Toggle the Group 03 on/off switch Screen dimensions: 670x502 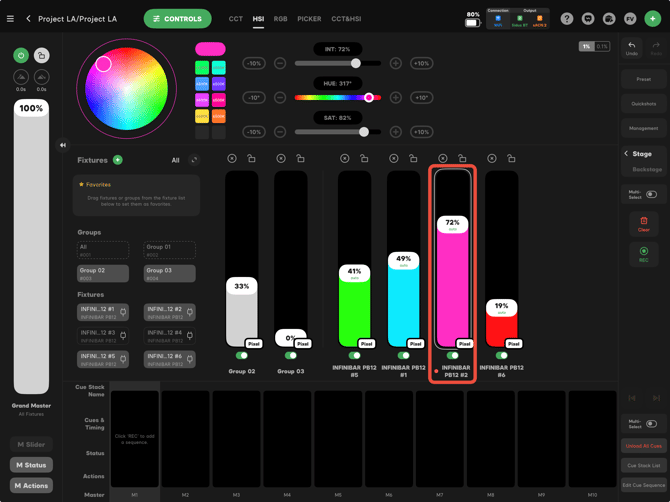291,355
